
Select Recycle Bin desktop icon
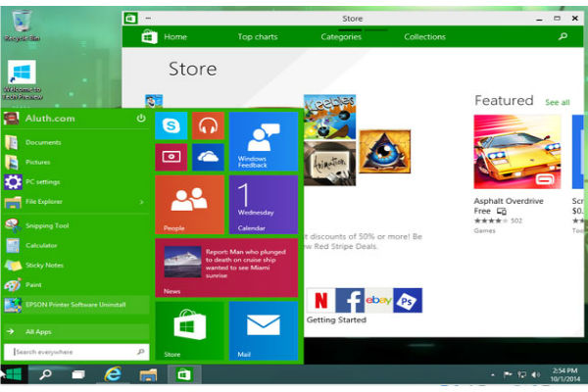(22, 24)
